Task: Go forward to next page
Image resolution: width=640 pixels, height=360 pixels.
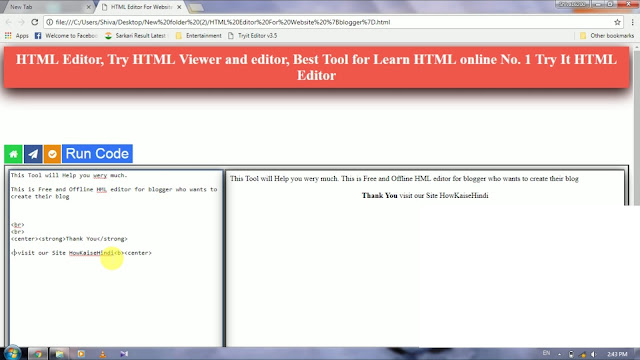Action: 21,22
